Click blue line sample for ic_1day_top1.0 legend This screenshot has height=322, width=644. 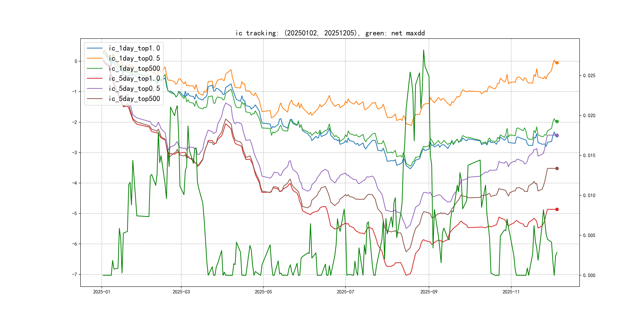click(94, 48)
